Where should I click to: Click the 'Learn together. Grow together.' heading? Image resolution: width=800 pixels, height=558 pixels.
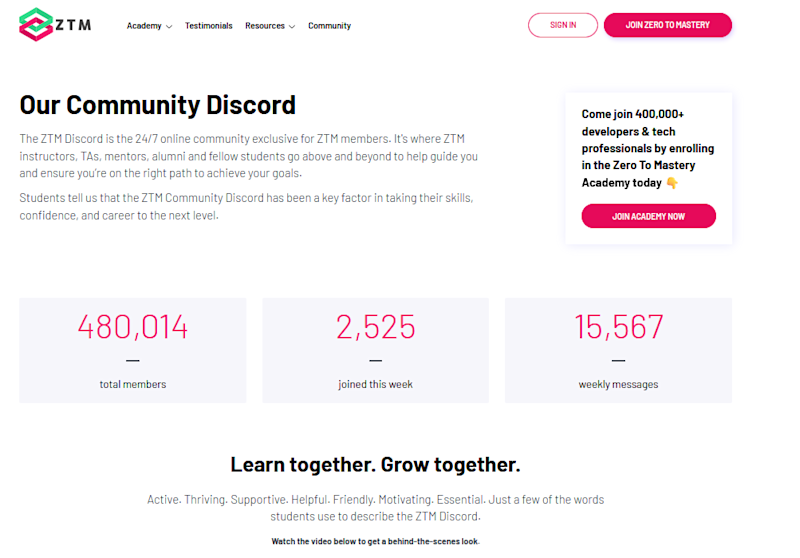(376, 465)
